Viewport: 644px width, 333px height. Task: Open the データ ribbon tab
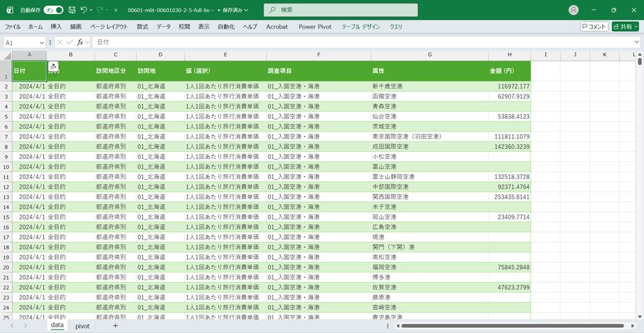[x=163, y=26]
